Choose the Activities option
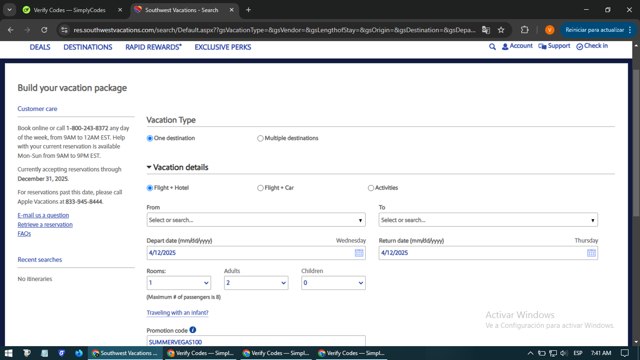The width and height of the screenshot is (640, 360). pos(371,188)
